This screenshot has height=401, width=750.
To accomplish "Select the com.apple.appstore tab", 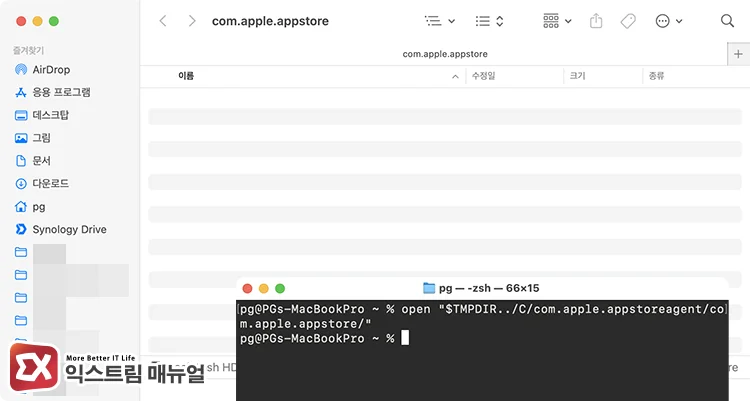I will (x=445, y=54).
